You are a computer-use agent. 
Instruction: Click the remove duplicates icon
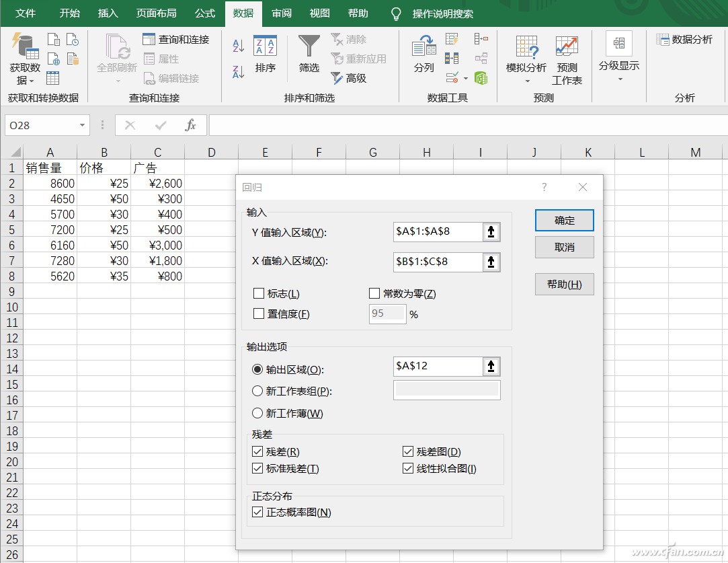tap(452, 58)
